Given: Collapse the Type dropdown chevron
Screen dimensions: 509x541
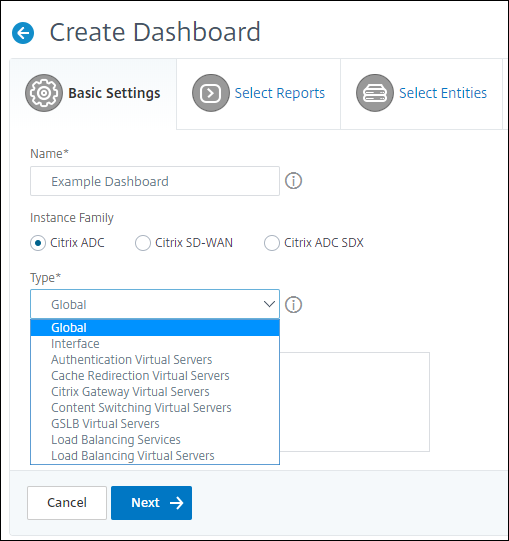Looking at the screenshot, I should pyautogui.click(x=269, y=304).
